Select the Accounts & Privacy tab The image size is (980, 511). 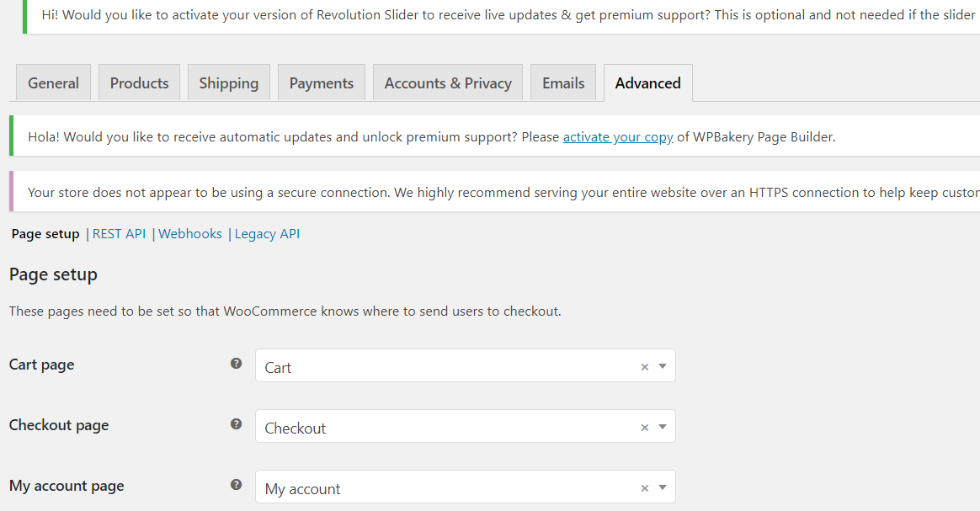coord(448,83)
